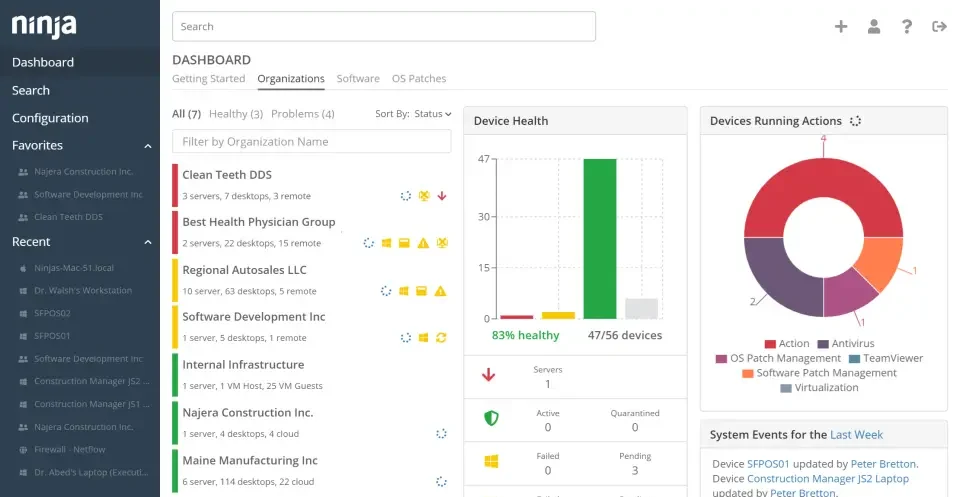Open Najera Construction Inc. in Favorites
960x497 pixels.
[x=83, y=172]
